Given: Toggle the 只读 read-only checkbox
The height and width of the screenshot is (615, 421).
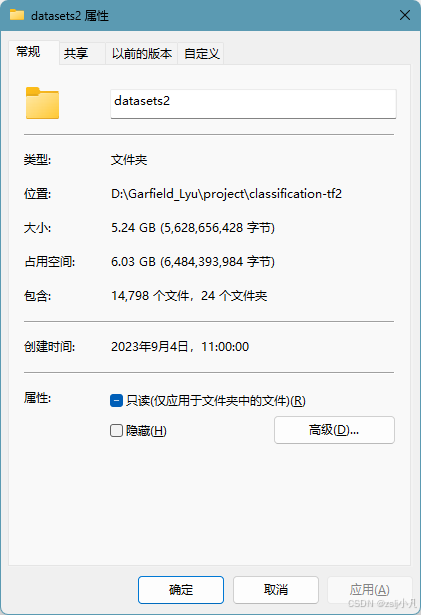Looking at the screenshot, I should (x=117, y=400).
